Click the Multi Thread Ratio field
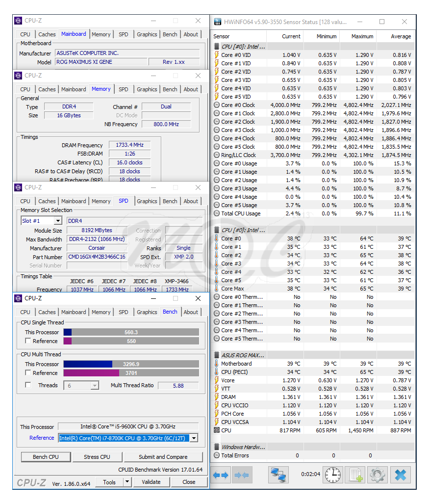This screenshot has height=504, width=429. coord(178,385)
